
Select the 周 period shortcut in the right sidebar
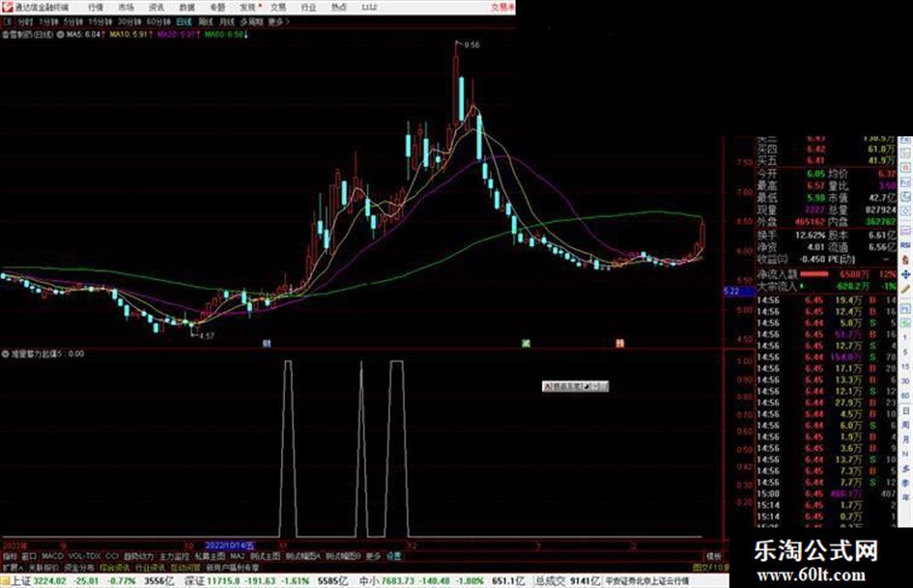(905, 426)
